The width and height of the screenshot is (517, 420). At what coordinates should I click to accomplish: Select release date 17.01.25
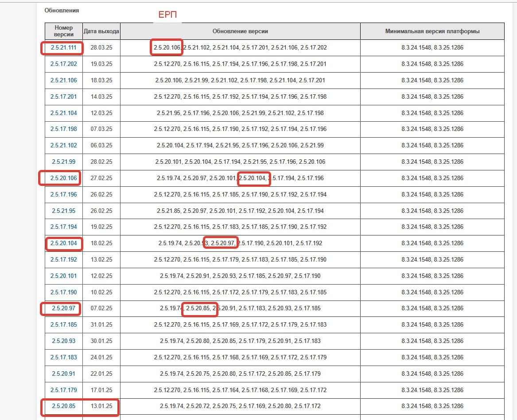pos(101,390)
